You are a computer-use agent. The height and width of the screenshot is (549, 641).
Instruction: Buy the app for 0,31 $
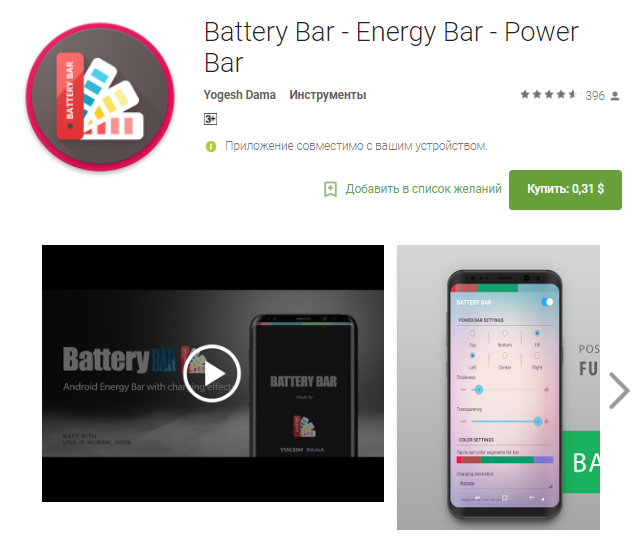pyautogui.click(x=565, y=190)
